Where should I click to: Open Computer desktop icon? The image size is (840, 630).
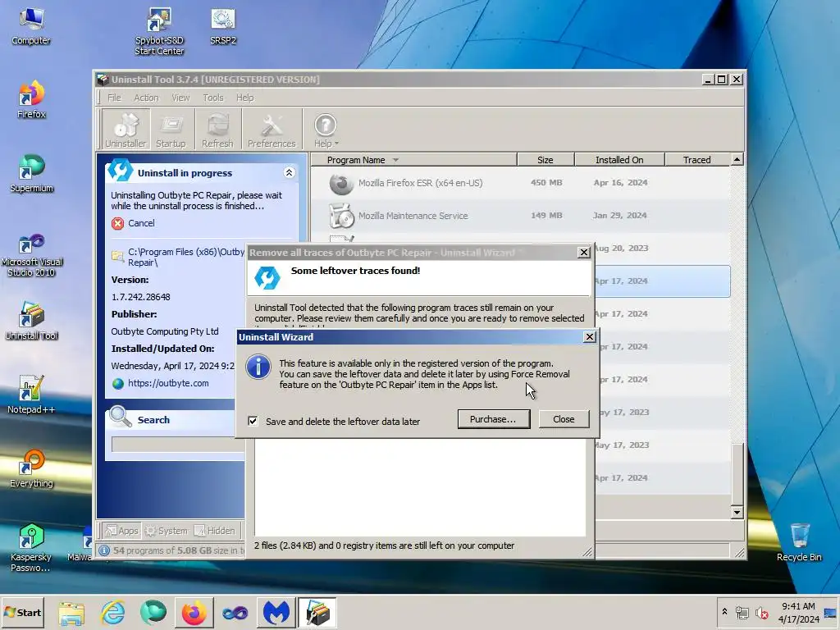click(x=31, y=26)
